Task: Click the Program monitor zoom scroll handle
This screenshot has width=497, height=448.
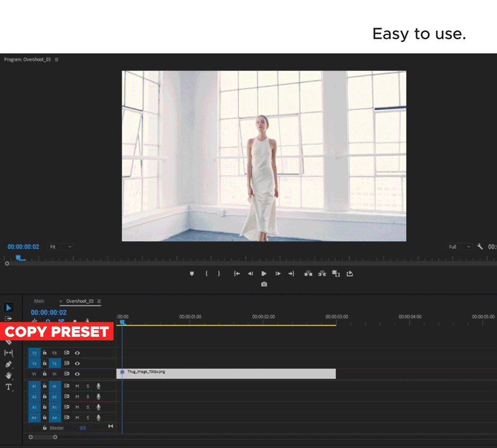Action: 7,263
